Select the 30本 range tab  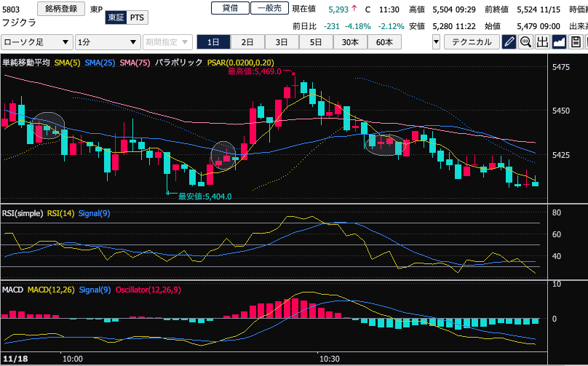(349, 42)
